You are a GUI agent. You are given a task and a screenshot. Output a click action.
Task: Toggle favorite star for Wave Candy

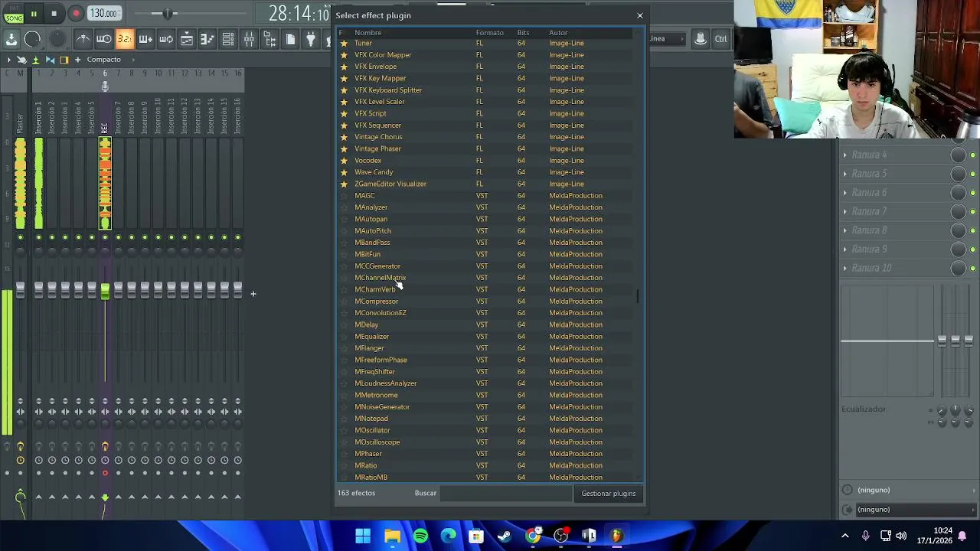[x=344, y=172]
